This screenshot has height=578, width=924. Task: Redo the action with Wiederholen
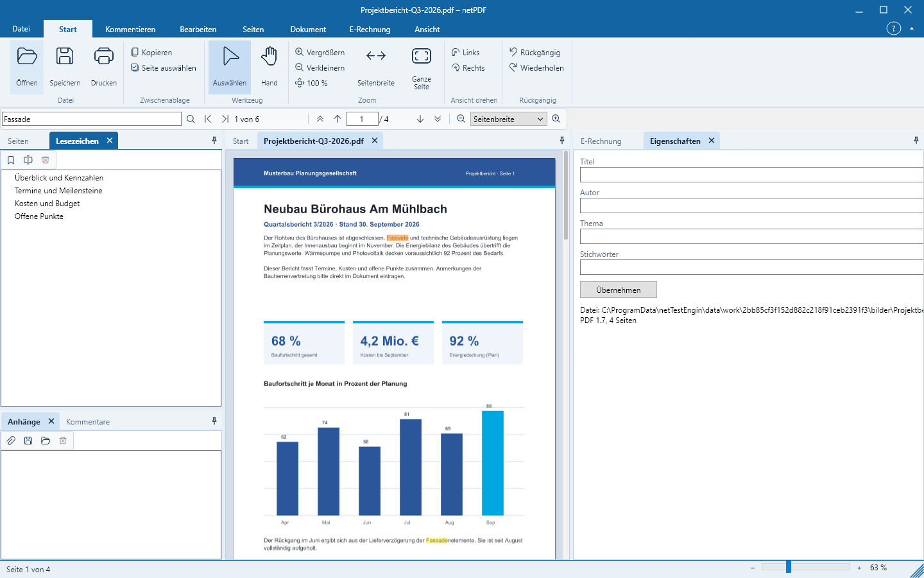tap(537, 68)
